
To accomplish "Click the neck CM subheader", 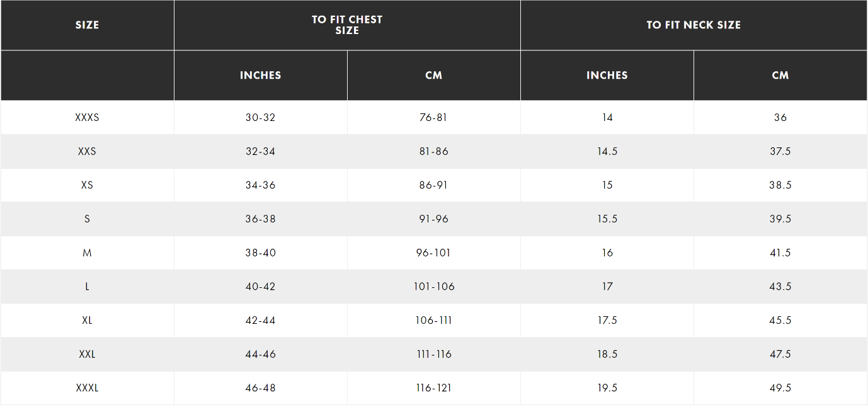I will click(780, 76).
